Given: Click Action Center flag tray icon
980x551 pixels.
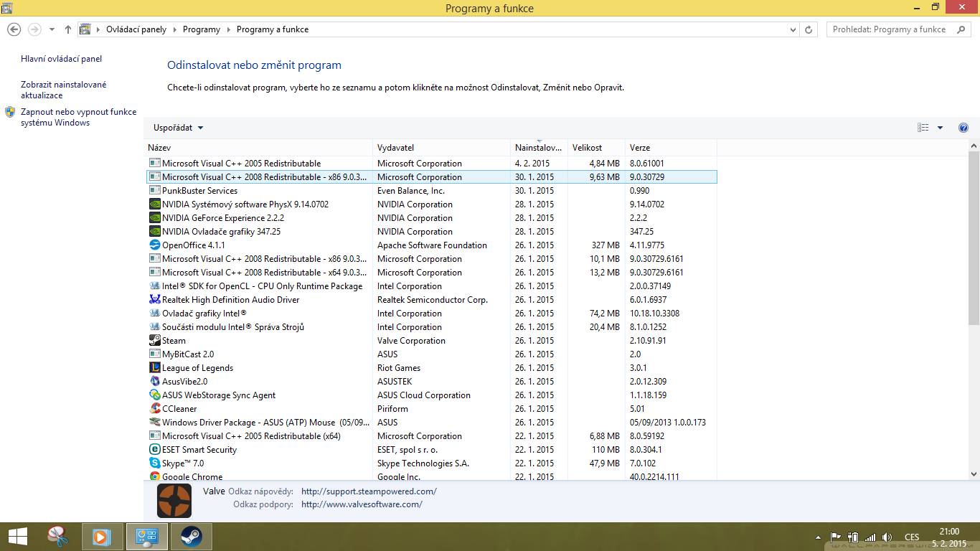Looking at the screenshot, I should 835,537.
